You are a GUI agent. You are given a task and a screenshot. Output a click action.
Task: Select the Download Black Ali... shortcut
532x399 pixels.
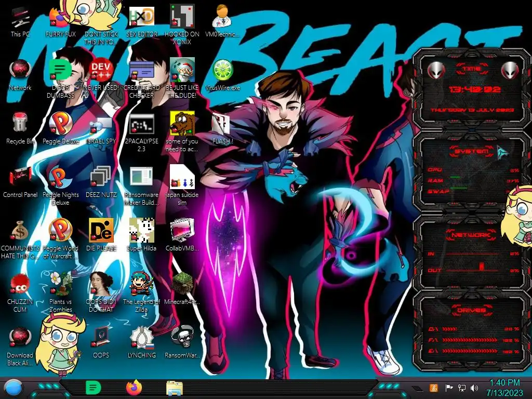click(x=20, y=346)
